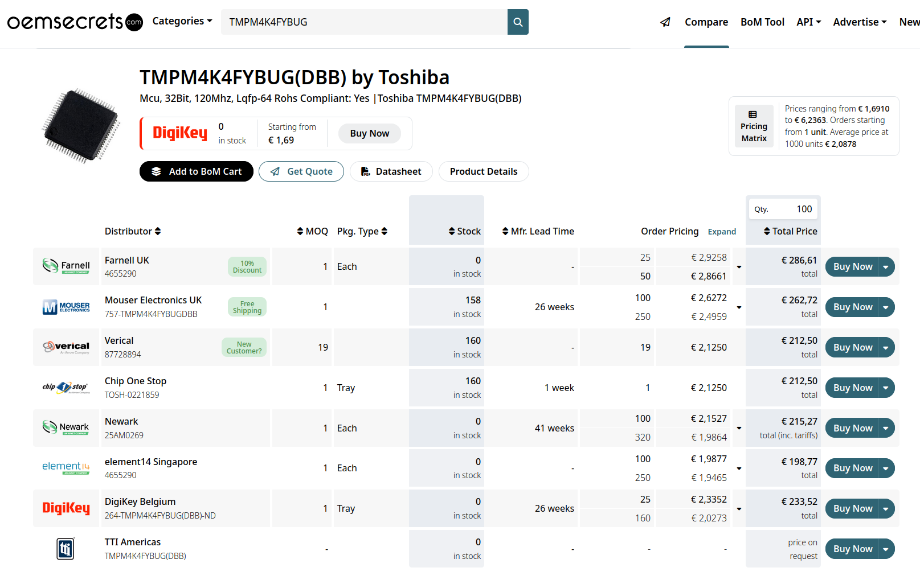Click the Verical distributor logo
This screenshot has height=588, width=920.
click(66, 347)
